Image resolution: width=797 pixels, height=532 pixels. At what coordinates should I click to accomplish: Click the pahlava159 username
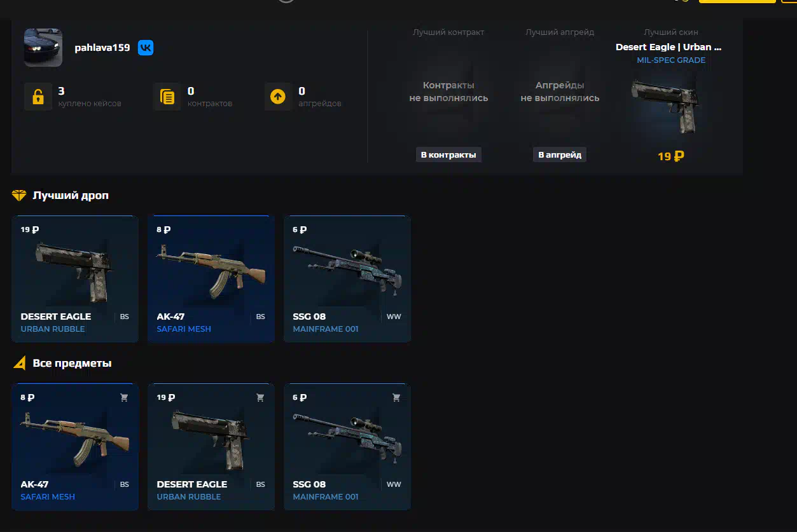(102, 48)
